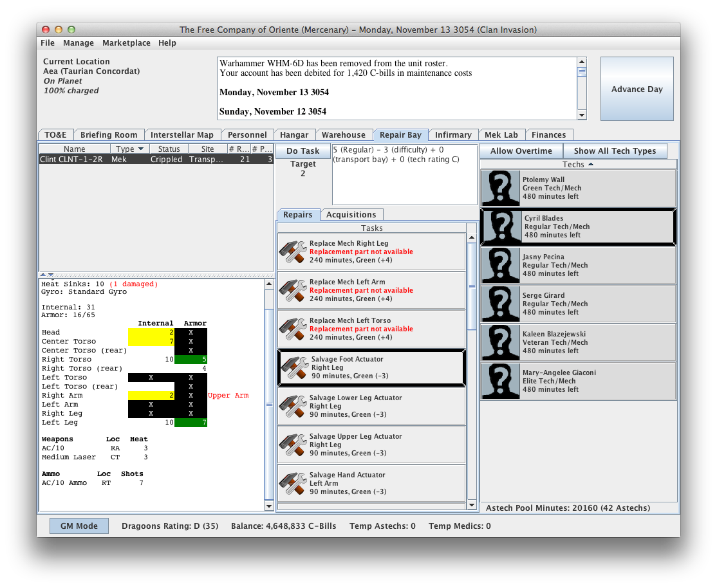717x588 pixels.
Task: Click tasks list scroll-up arrow
Action: coord(472,238)
